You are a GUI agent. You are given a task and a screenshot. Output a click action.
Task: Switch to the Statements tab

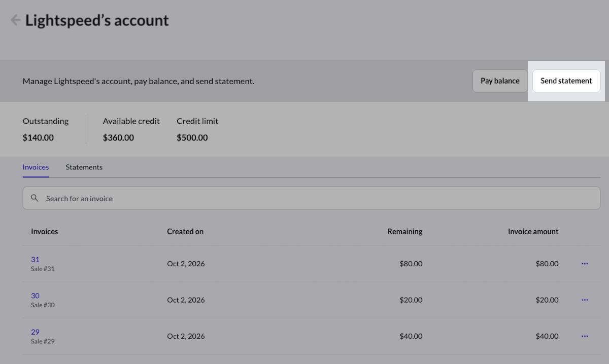tap(84, 167)
